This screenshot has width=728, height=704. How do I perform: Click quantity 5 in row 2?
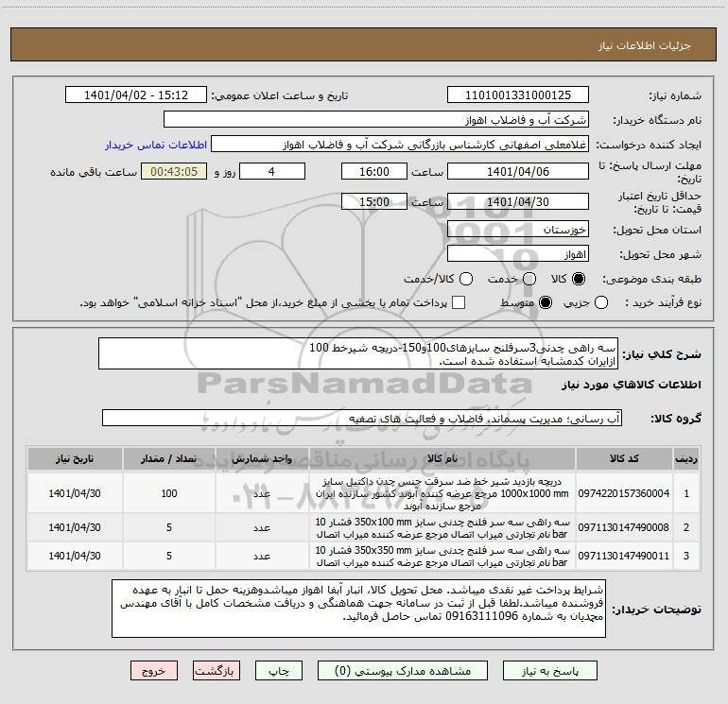click(x=169, y=527)
